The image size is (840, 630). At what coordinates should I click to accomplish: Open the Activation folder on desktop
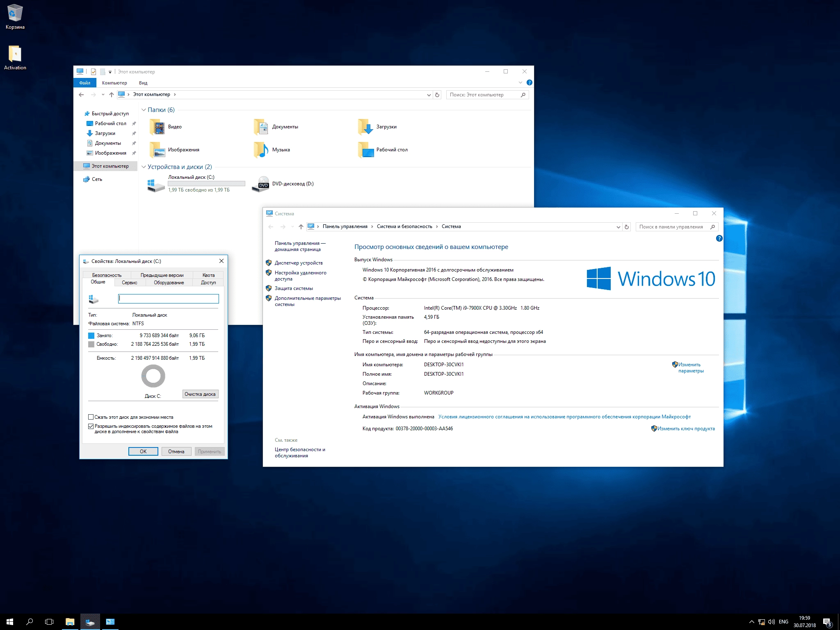[15, 57]
